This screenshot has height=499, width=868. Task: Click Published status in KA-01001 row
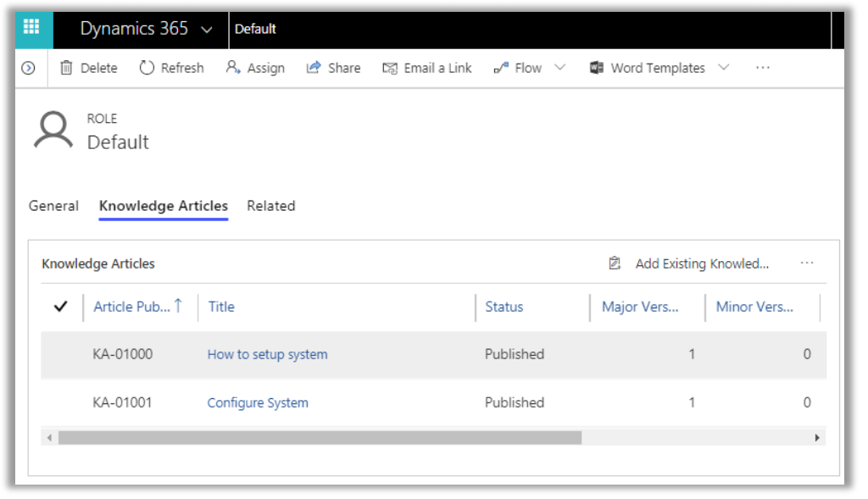[x=515, y=402]
